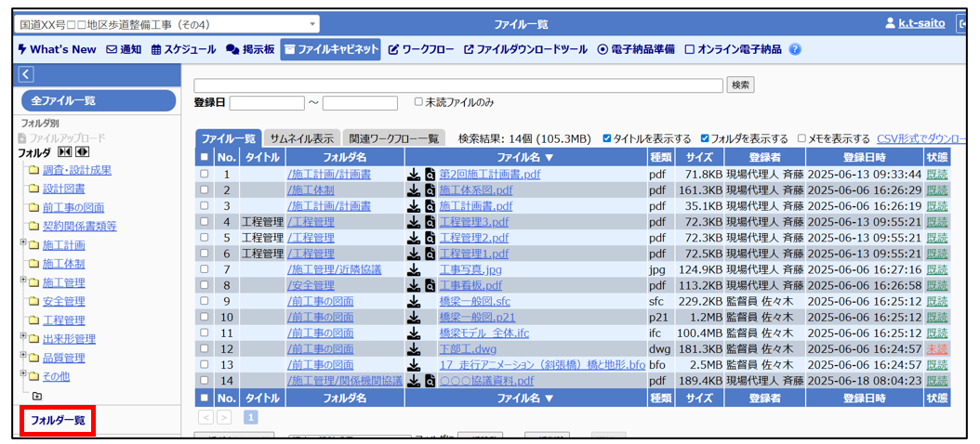Expand the 品質管理 folder tree node
The image size is (980, 444).
pyautogui.click(x=23, y=357)
